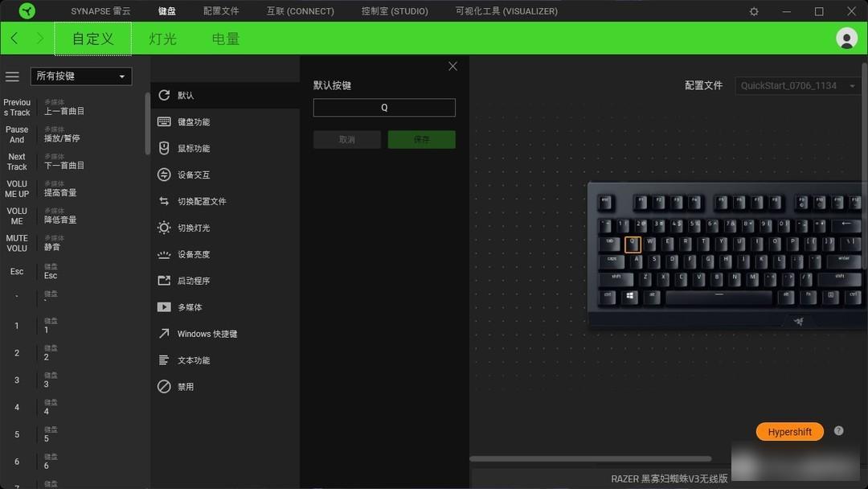Image resolution: width=868 pixels, height=489 pixels.
Task: Click the green 保存 save button
Action: 422,140
